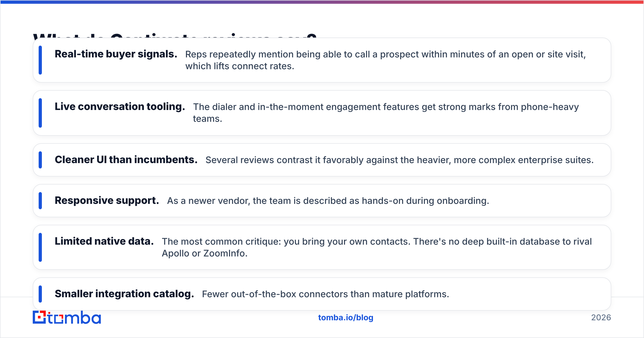Click blue bar beside Smaller integration catalog
Screen dimensions: 644x338
pos(40,294)
